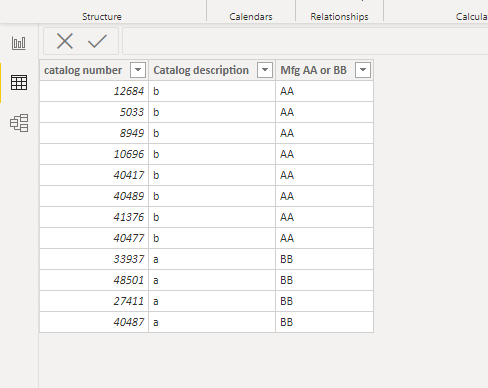Click description 'a' in row 48501
488x388 pixels.
pos(212,280)
